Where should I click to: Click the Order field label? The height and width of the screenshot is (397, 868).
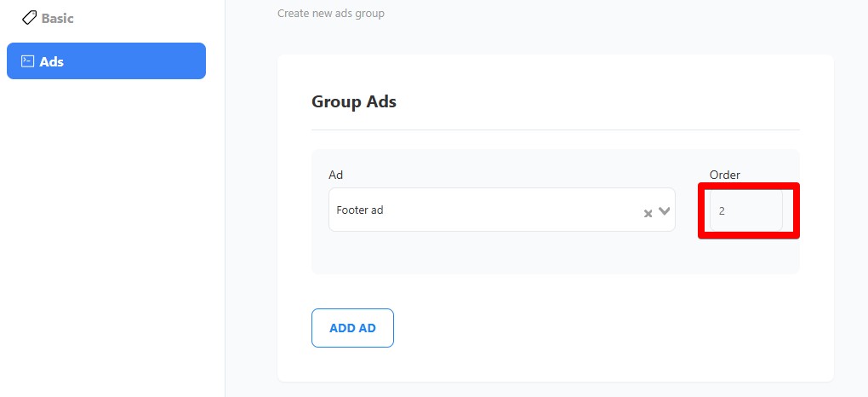[725, 175]
